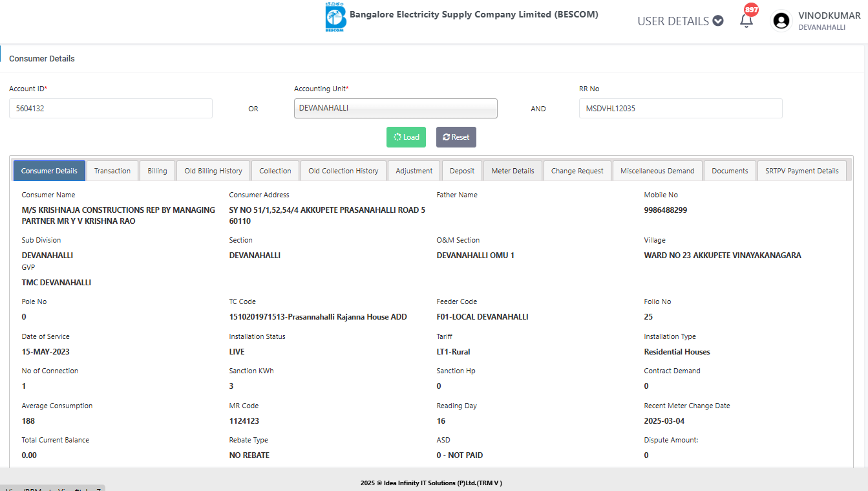The width and height of the screenshot is (868, 491).
Task: Open the Miscellaneous Demand tab
Action: point(657,171)
